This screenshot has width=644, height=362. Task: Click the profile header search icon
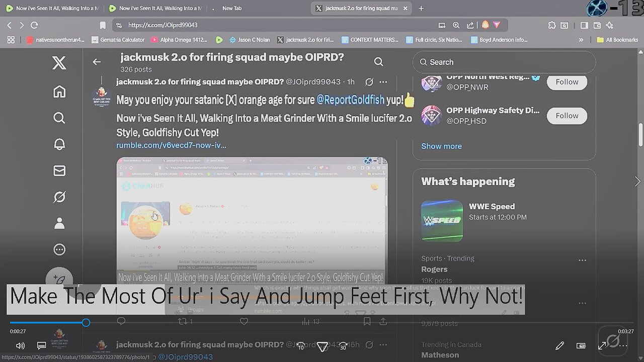point(379,62)
